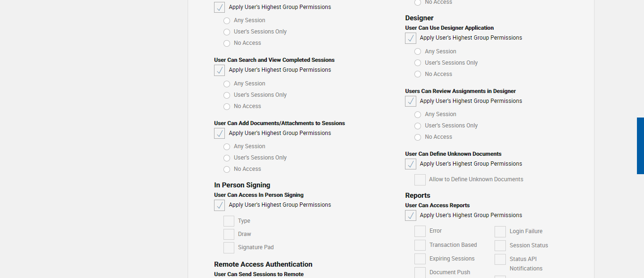Viewport: 644px width, 278px height.
Task: Tick the Session Status report checkbox
Action: [x=500, y=246]
